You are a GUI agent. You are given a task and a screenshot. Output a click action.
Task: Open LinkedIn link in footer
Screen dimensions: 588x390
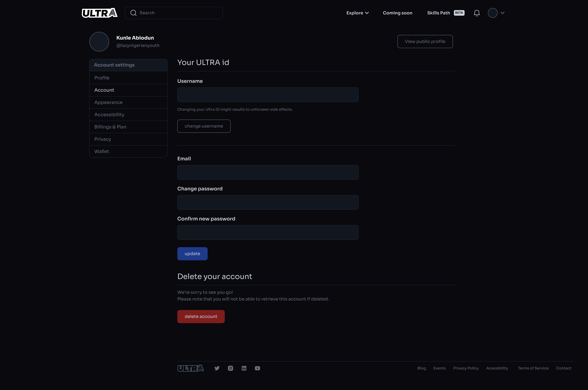(244, 368)
